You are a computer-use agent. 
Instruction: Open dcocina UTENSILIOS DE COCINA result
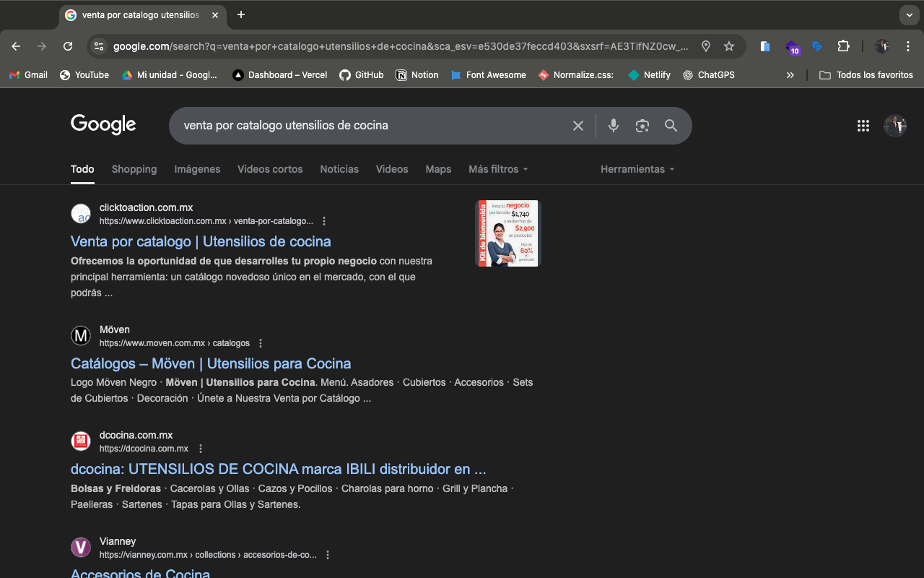point(278,469)
